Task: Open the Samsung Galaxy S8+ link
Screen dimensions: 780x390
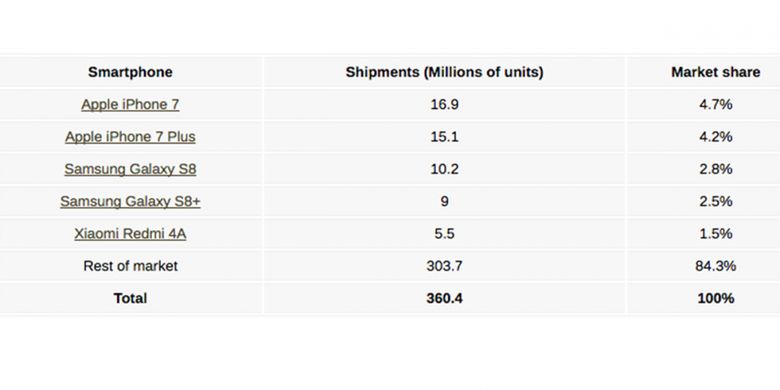Action: pyautogui.click(x=130, y=201)
